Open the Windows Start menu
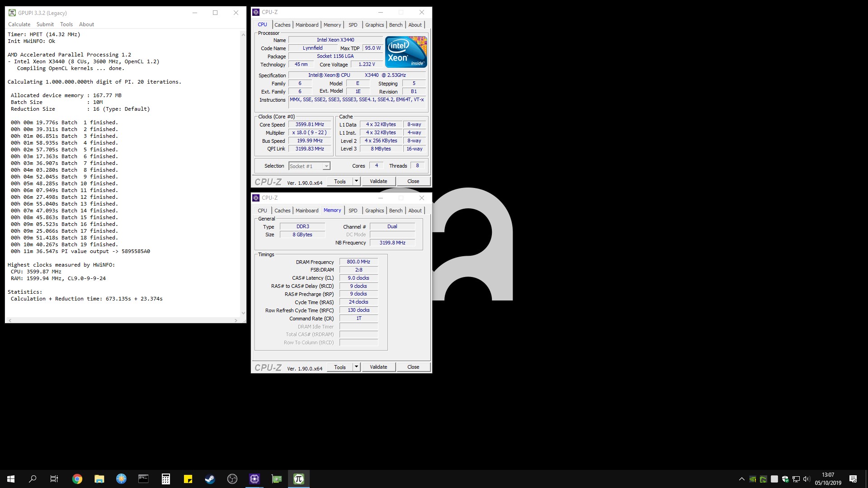 pyautogui.click(x=11, y=479)
